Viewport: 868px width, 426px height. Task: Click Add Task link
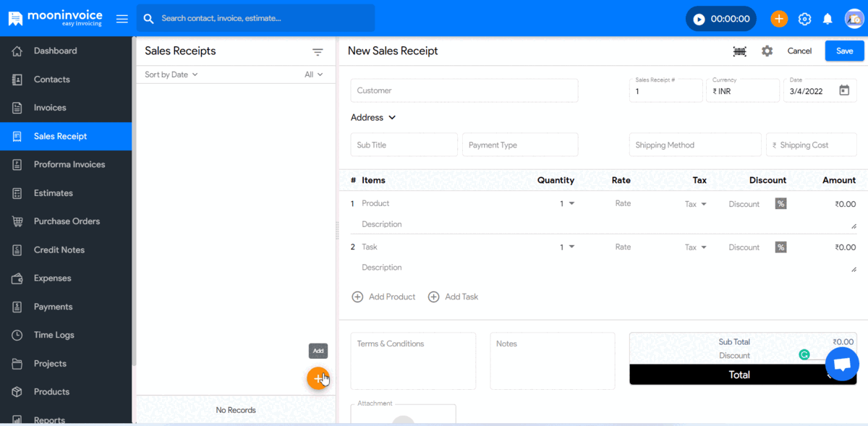[x=461, y=297]
